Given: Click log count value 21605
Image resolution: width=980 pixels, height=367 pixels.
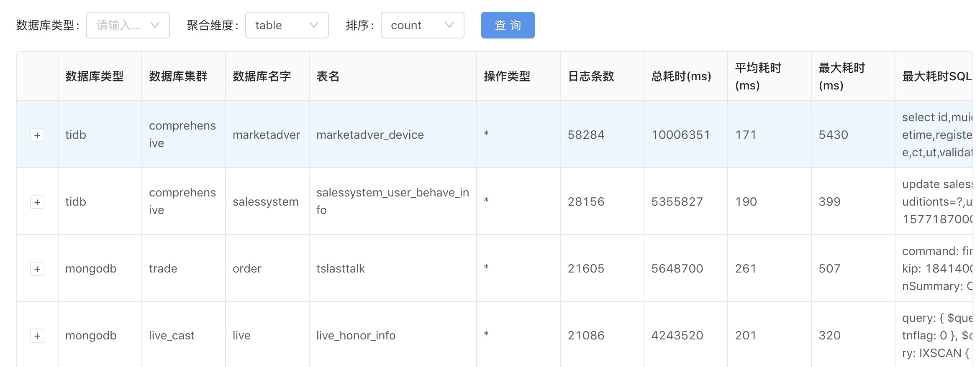Looking at the screenshot, I should tap(586, 268).
